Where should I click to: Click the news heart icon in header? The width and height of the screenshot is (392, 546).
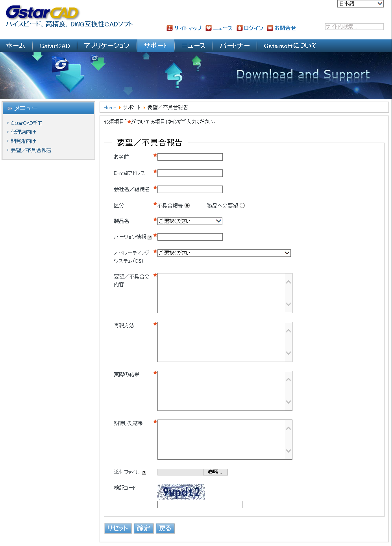tap(209, 28)
